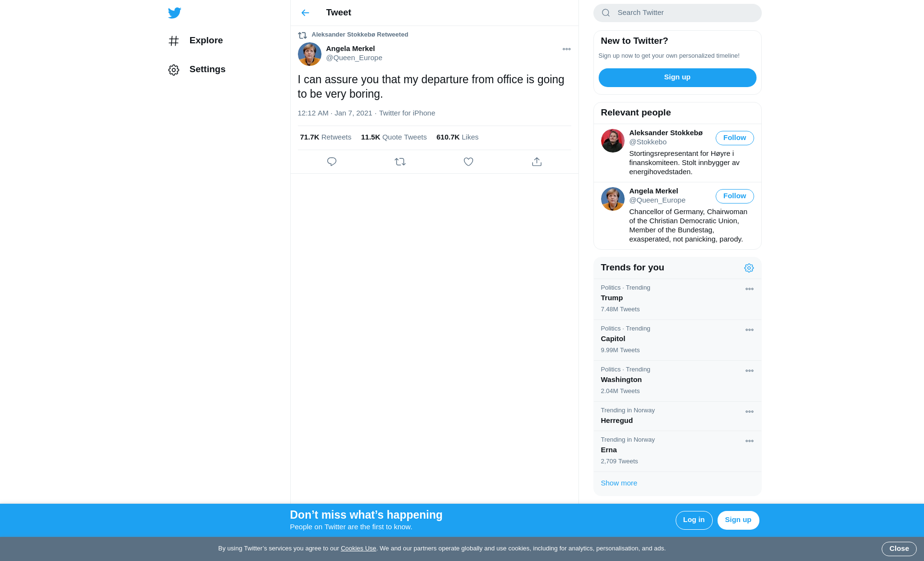Open options menu for Trump trend

pyautogui.click(x=749, y=289)
